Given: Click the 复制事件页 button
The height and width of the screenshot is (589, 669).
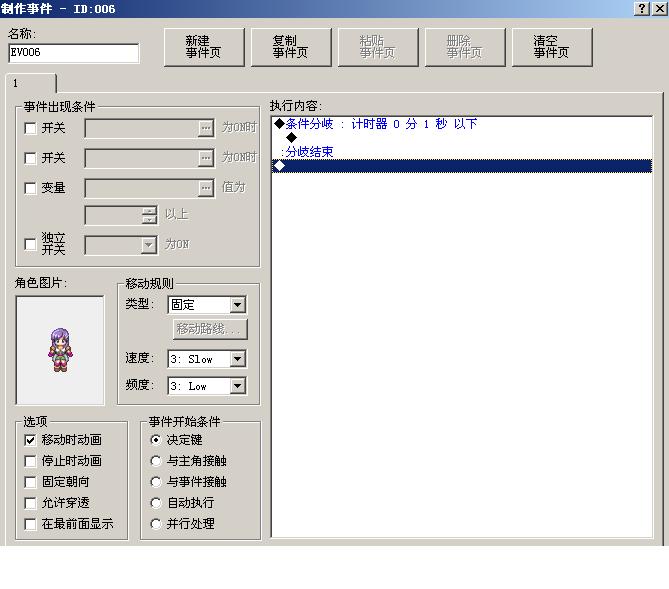Looking at the screenshot, I should [x=291, y=47].
